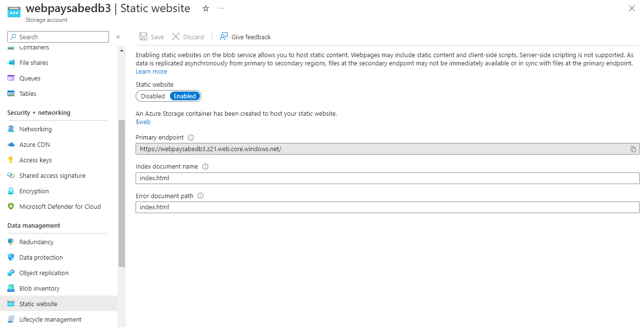Click the Data management heading
This screenshot has height=327, width=644.
[34, 226]
